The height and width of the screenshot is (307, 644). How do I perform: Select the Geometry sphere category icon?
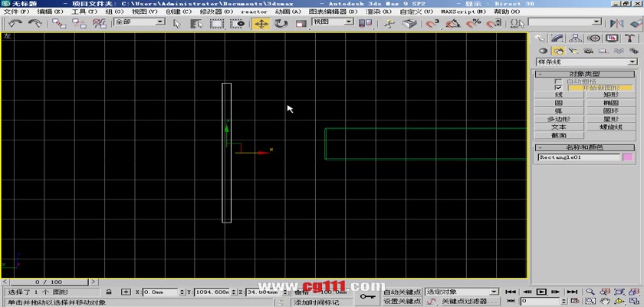(x=543, y=51)
